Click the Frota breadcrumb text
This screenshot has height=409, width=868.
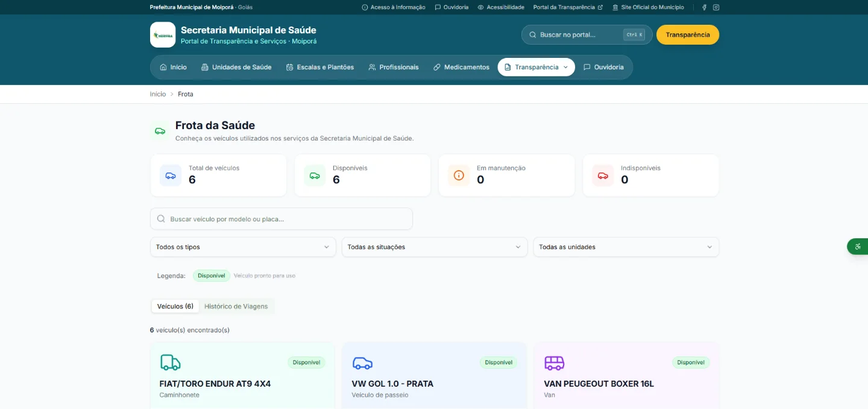pos(186,94)
